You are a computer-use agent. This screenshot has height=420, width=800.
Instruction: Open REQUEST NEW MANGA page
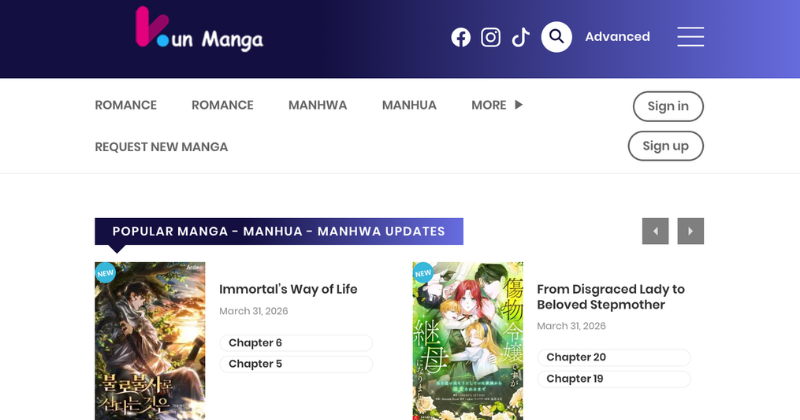point(161,147)
